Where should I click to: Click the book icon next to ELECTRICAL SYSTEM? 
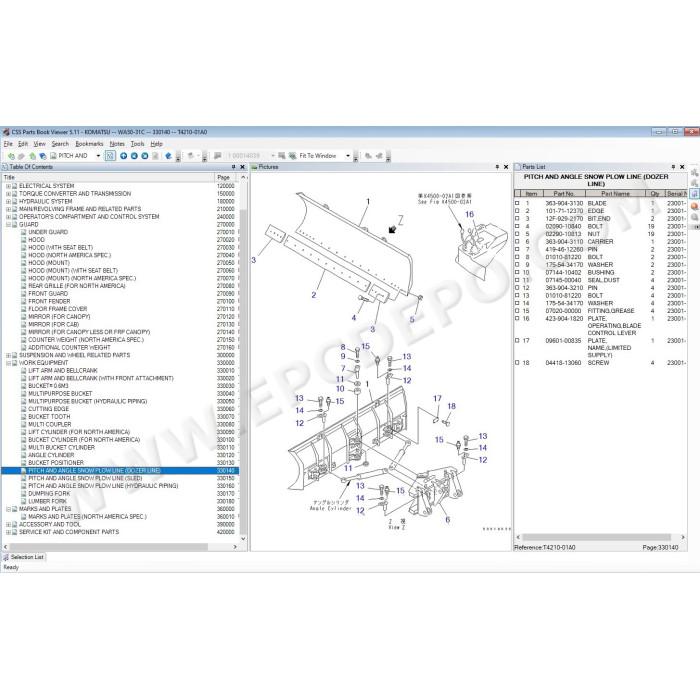click(15, 186)
